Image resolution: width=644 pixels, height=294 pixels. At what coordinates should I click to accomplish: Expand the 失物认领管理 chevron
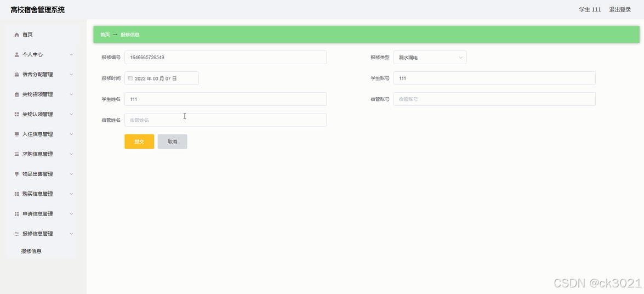71,114
